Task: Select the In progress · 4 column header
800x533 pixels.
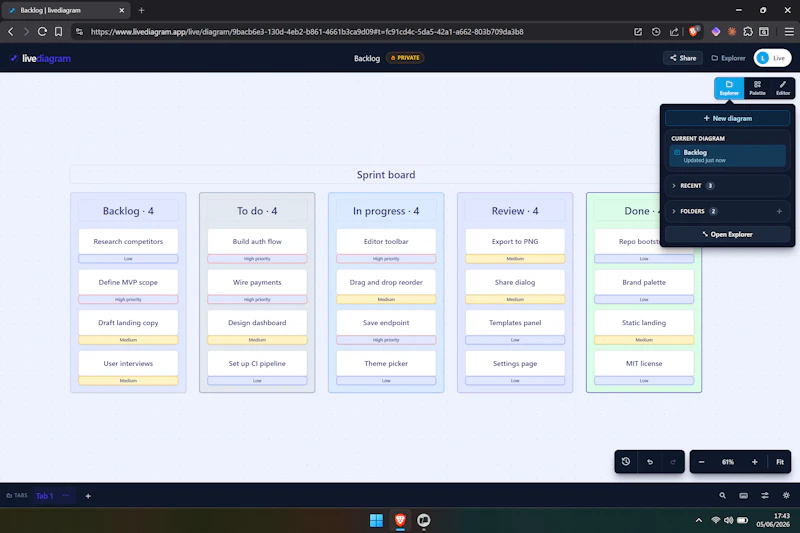Action: point(386,211)
